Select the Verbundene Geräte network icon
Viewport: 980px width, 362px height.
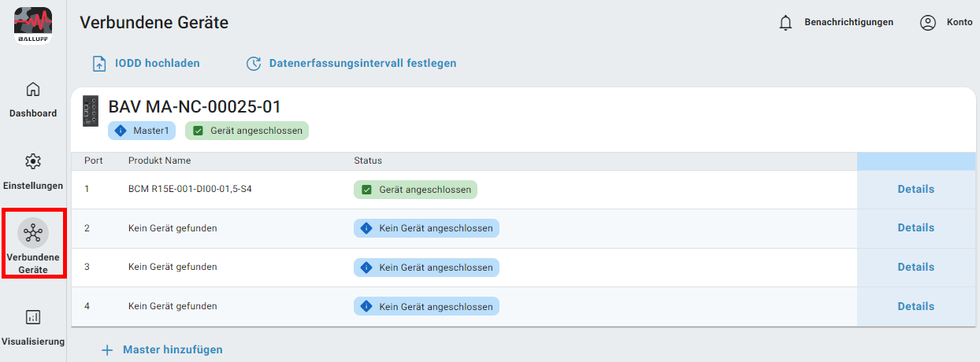coord(33,233)
